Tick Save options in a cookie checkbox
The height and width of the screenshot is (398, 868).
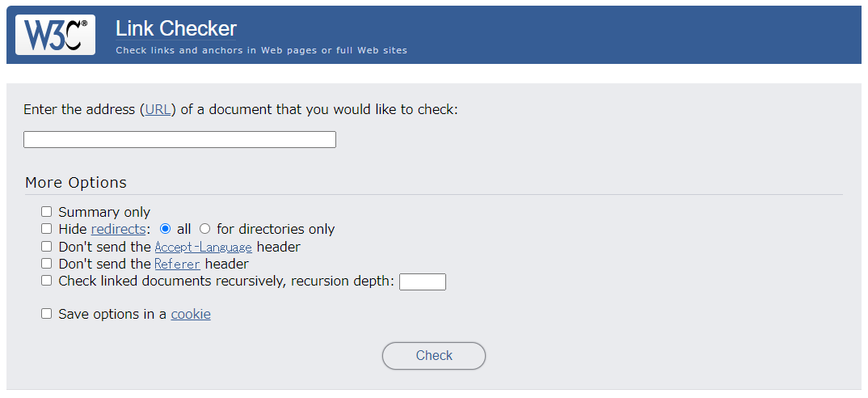click(x=47, y=314)
